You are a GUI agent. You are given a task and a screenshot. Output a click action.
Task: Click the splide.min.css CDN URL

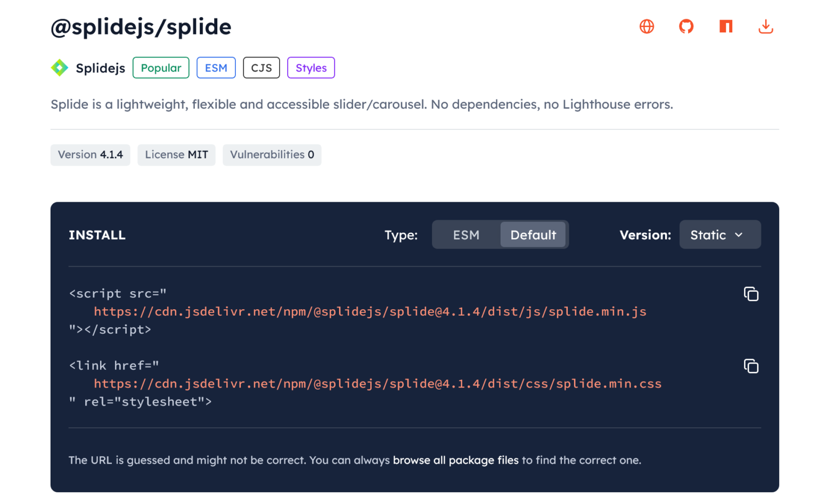377,384
